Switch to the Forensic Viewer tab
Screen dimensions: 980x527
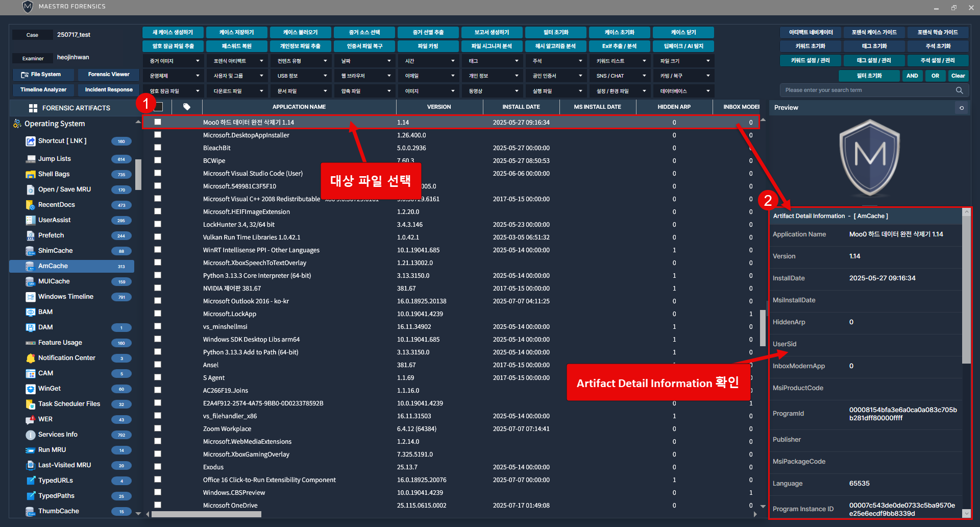point(109,75)
